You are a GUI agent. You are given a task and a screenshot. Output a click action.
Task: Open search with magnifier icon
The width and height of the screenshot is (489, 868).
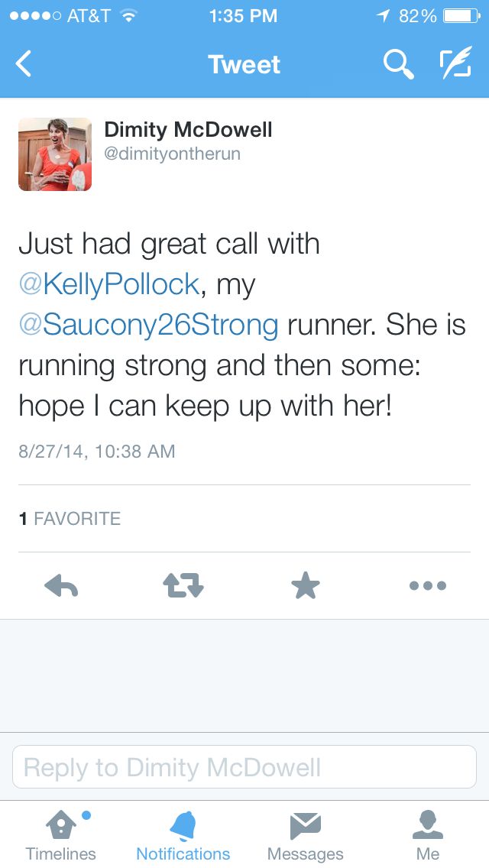tap(397, 65)
